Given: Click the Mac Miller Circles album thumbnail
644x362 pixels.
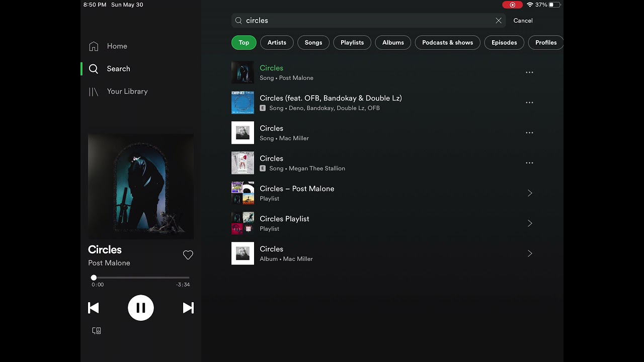Looking at the screenshot, I should (243, 253).
